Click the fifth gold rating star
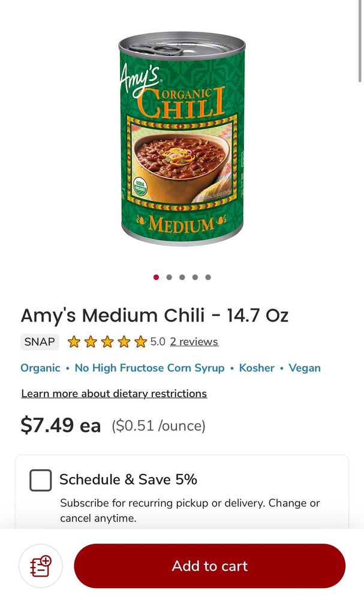Screen dimensions: 364x600 [141, 342]
